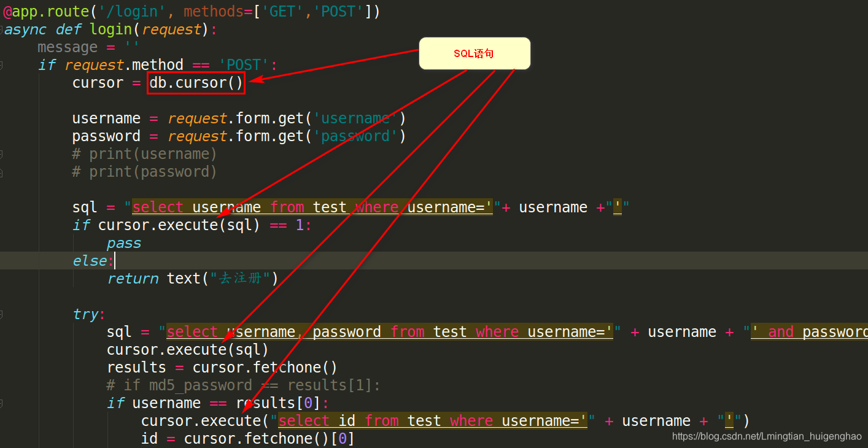Click the # if md5_password comment line

click(244, 385)
